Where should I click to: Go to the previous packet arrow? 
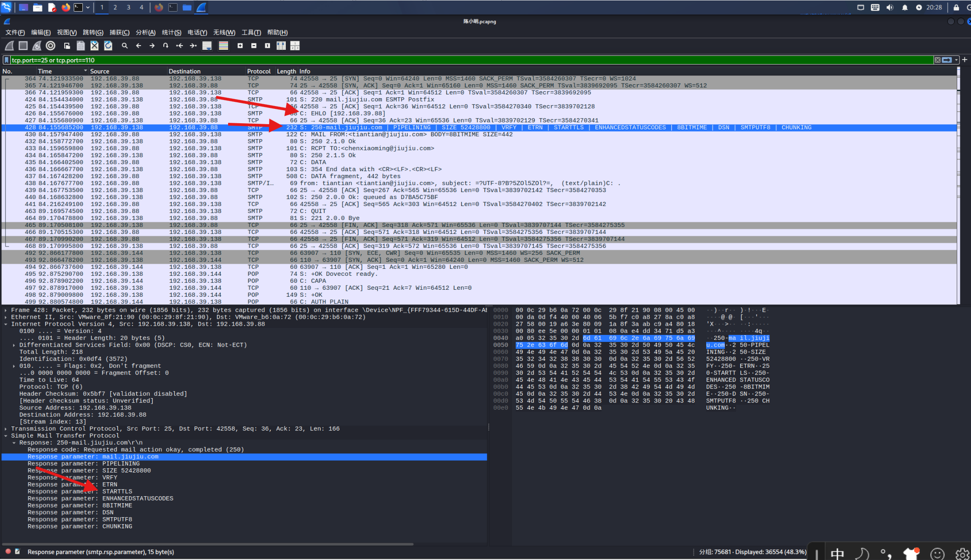[x=138, y=46]
